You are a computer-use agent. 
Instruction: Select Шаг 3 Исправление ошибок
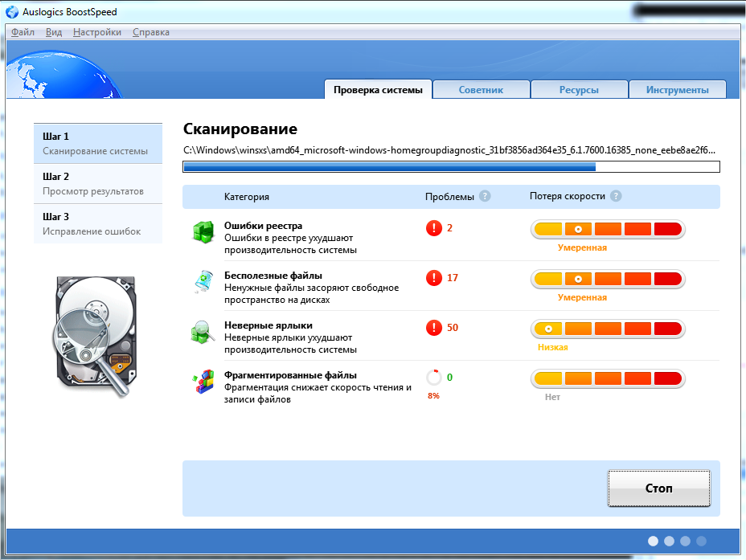[98, 224]
